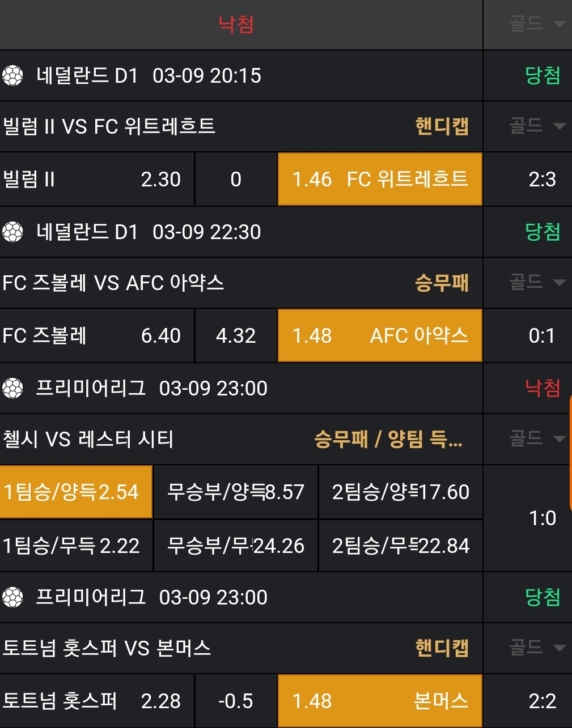Select AFC 아약스 1.48 win option
Image resolution: width=572 pixels, height=728 pixels.
[380, 335]
